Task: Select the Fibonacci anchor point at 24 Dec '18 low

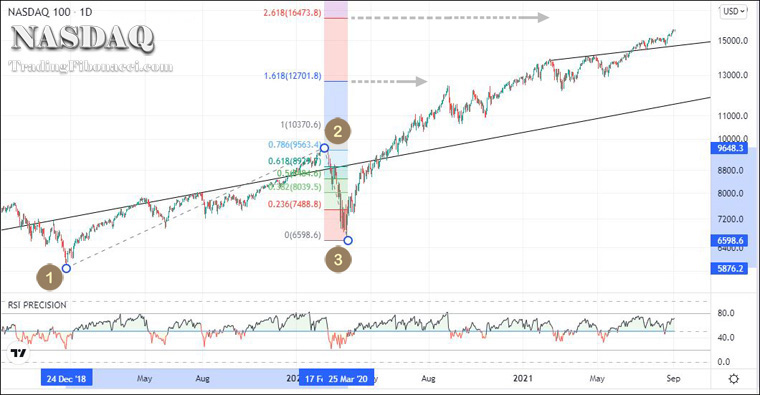Action: [x=66, y=268]
